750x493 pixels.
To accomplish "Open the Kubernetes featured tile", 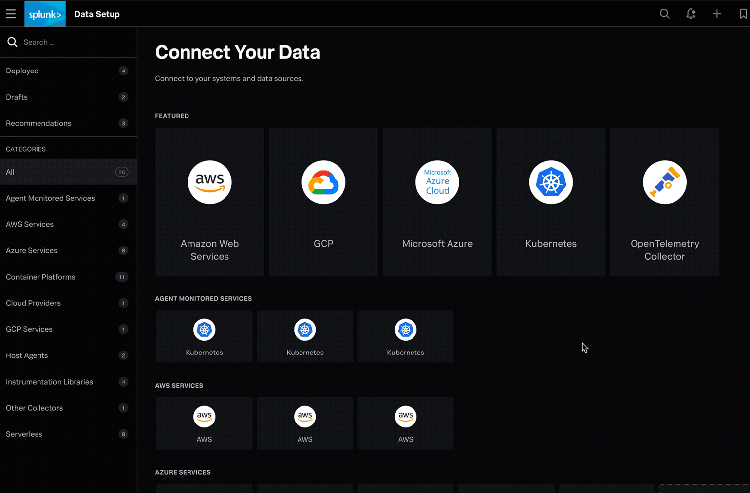I will (x=551, y=201).
